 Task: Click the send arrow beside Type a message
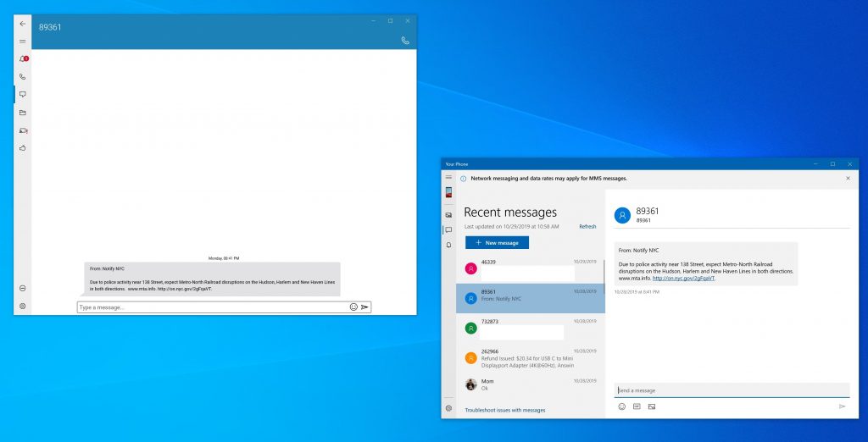coord(364,307)
